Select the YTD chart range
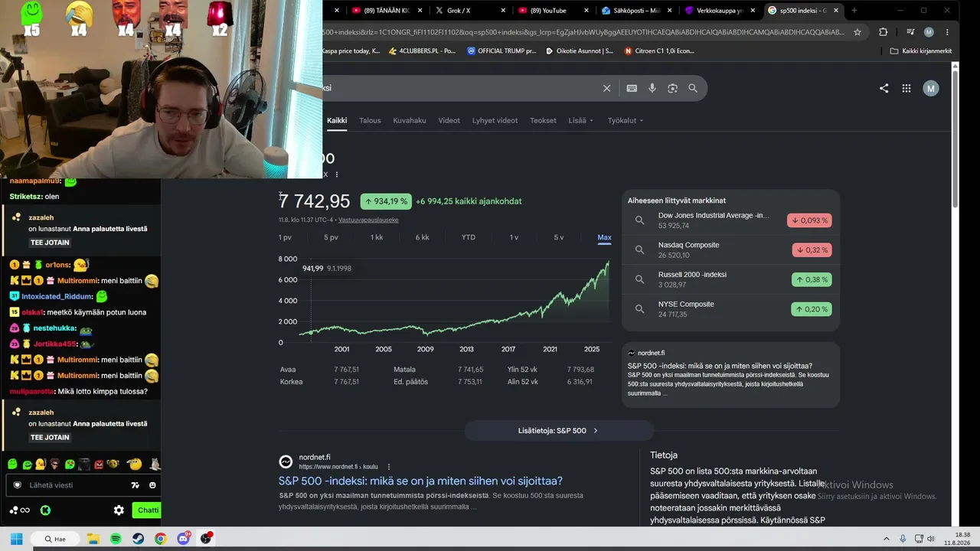 click(x=469, y=237)
